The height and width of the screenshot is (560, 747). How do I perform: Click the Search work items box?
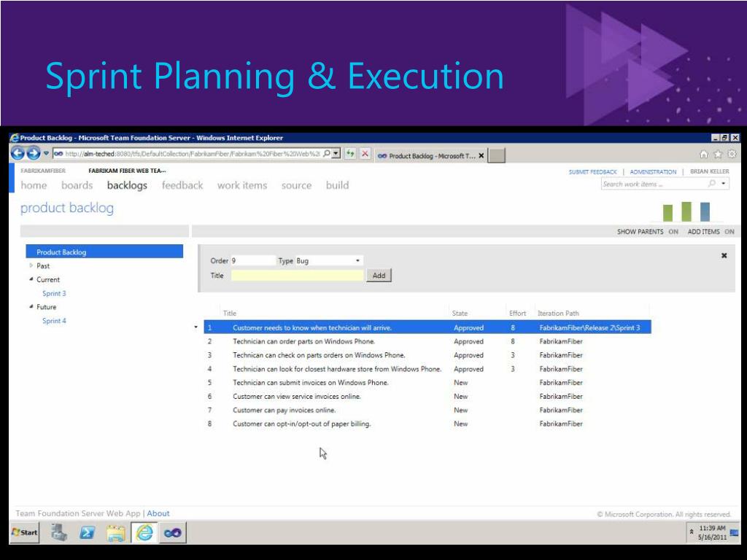(x=654, y=184)
